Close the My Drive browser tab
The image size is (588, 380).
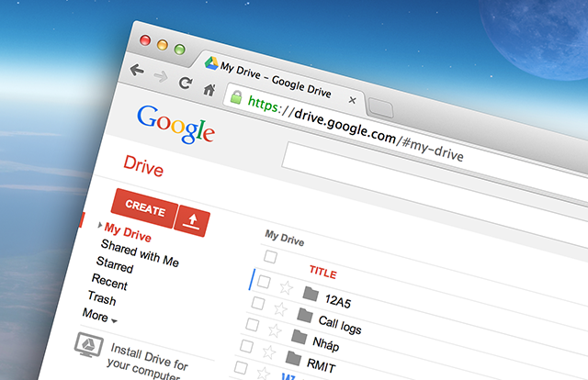pyautogui.click(x=352, y=100)
